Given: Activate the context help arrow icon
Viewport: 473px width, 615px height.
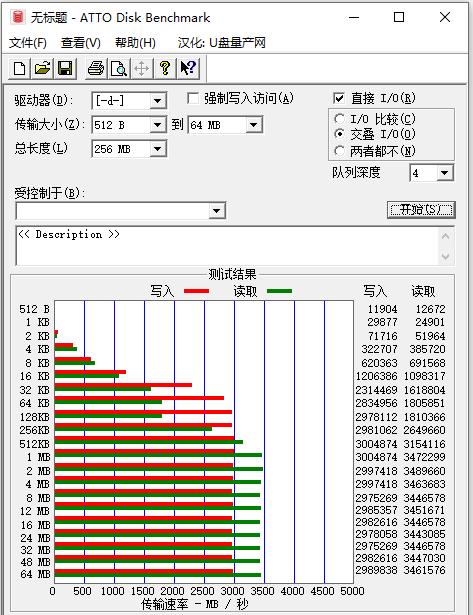Looking at the screenshot, I should (x=188, y=69).
